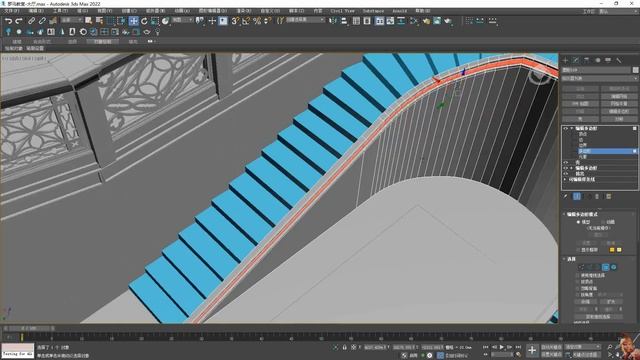
Task: Click the Use Pivot Point Center icon
Action: pos(200,20)
